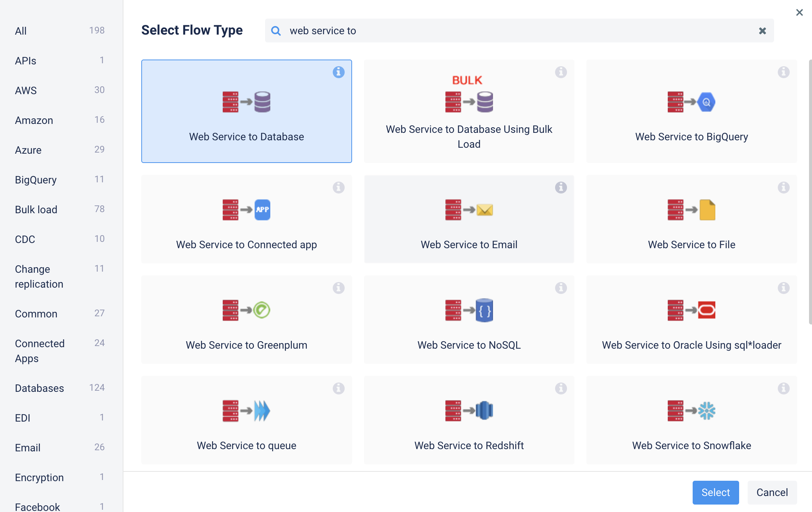Click the Web Service to BigQuery flow icon
Image resolution: width=812 pixels, height=512 pixels.
pos(692,102)
